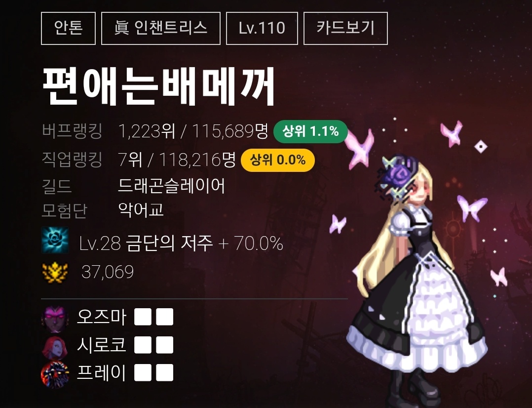Open the adventure group name 악어교
This screenshot has width=532, height=408.
(x=141, y=210)
